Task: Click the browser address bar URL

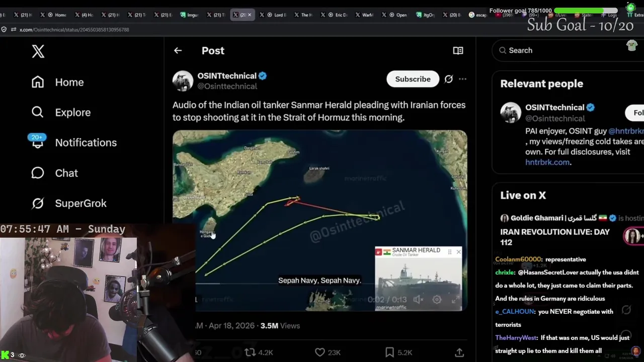Action: 74,30
